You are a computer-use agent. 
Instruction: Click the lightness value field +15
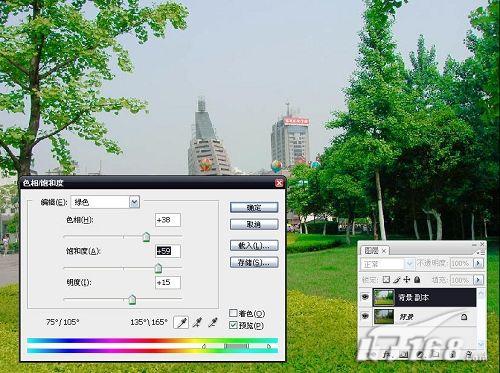click(168, 282)
